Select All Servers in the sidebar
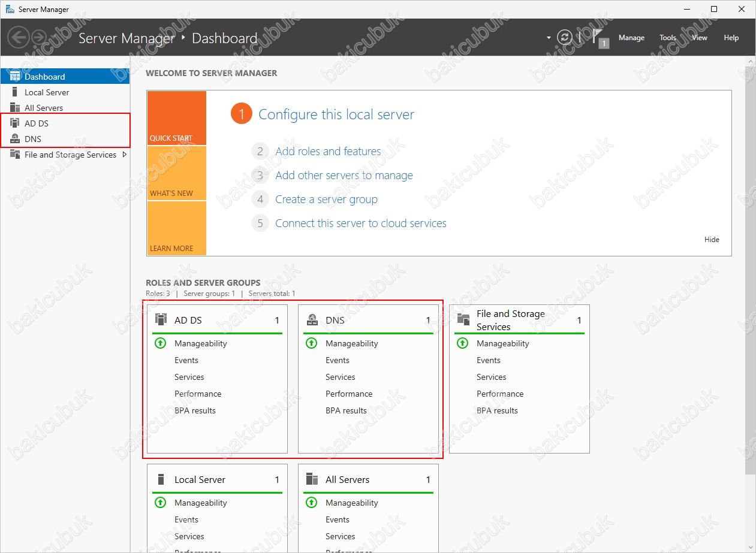 65,108
